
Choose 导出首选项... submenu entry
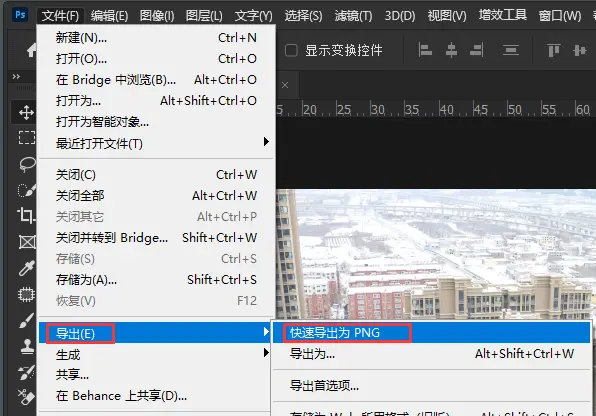point(431,386)
